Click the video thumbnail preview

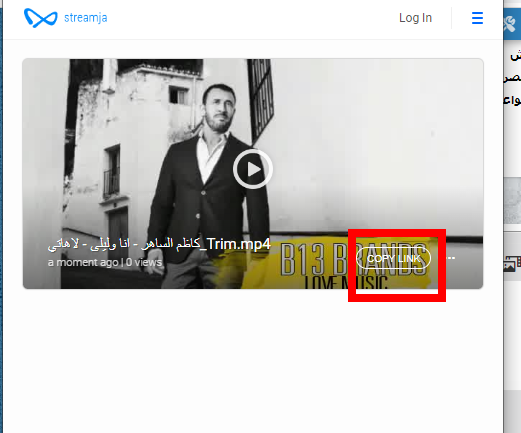(253, 174)
